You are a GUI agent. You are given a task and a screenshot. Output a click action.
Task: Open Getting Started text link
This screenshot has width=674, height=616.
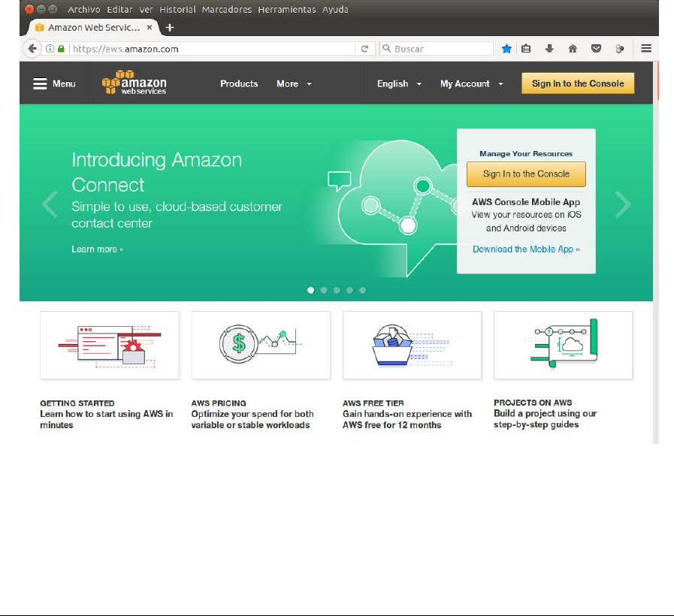pyautogui.click(x=107, y=414)
